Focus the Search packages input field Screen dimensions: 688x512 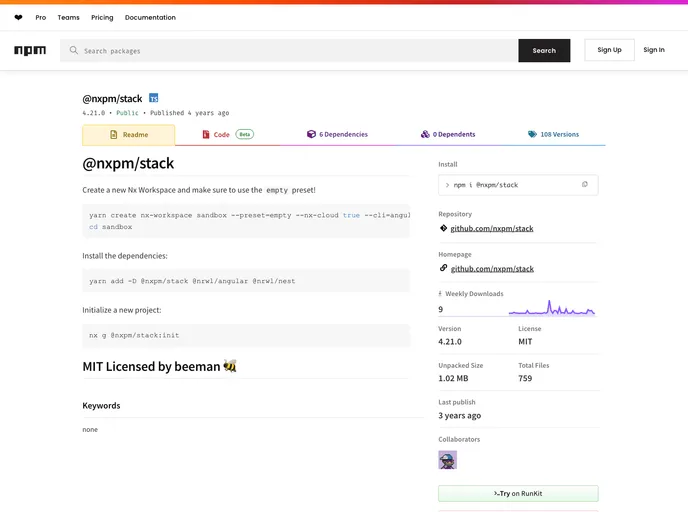coord(289,50)
